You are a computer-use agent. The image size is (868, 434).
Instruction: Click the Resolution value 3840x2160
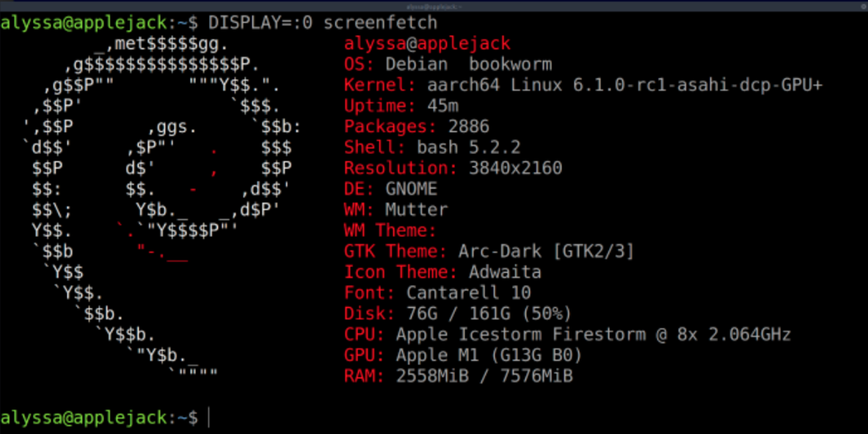516,168
